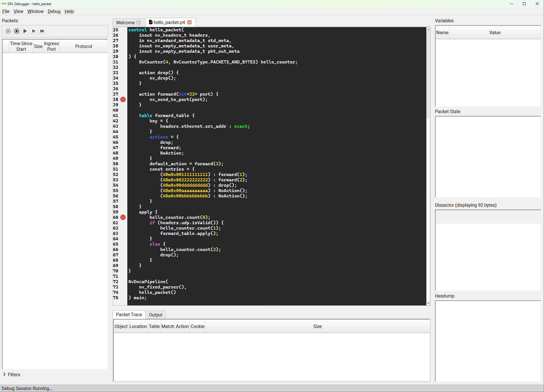Close the hello_packet.p4 tab
The image size is (544, 392).
tap(190, 22)
